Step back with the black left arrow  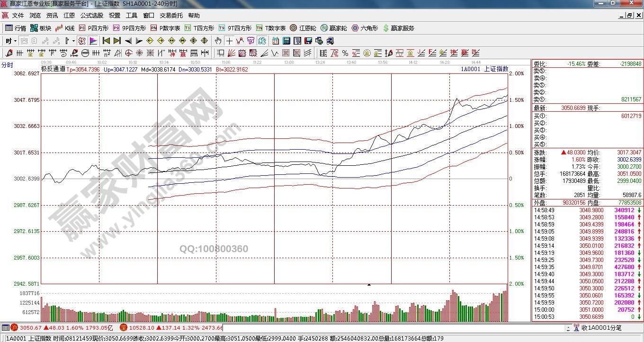point(128,41)
